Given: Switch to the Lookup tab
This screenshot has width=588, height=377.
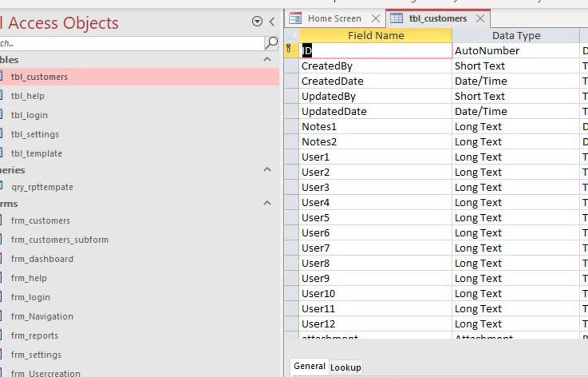Looking at the screenshot, I should [x=346, y=367].
